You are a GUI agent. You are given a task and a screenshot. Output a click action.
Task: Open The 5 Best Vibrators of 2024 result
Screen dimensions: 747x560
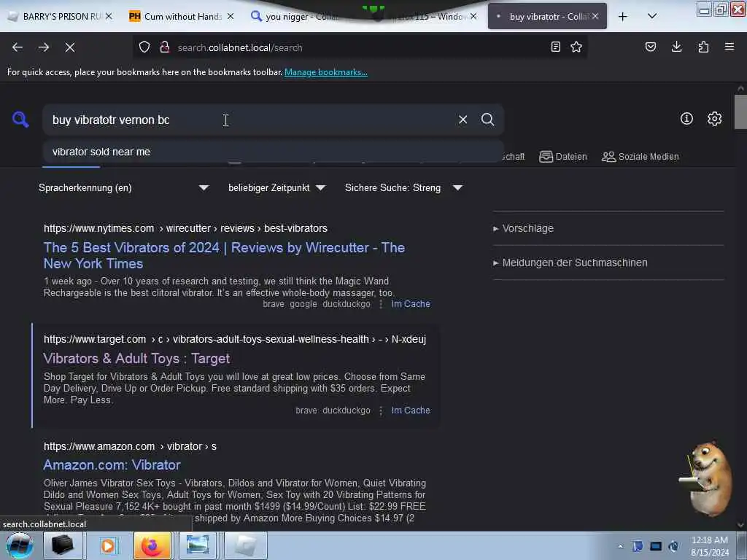pos(225,256)
